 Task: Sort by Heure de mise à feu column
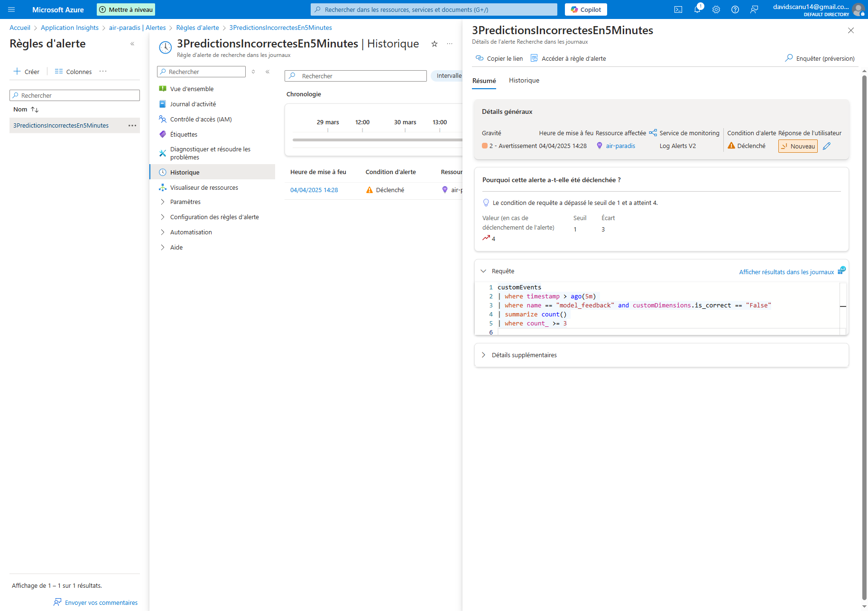[x=318, y=172]
